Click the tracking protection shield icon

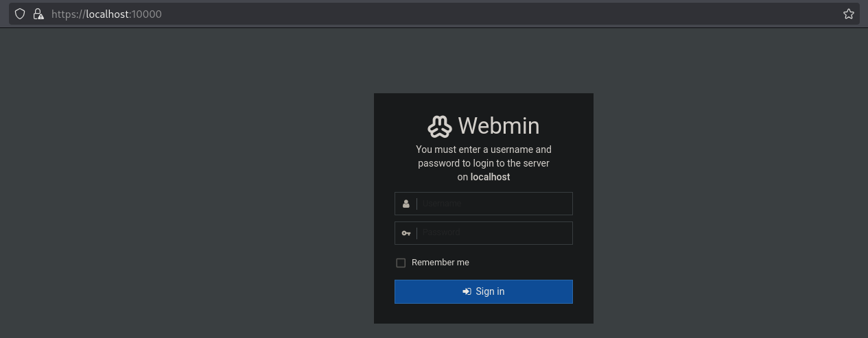coord(20,14)
